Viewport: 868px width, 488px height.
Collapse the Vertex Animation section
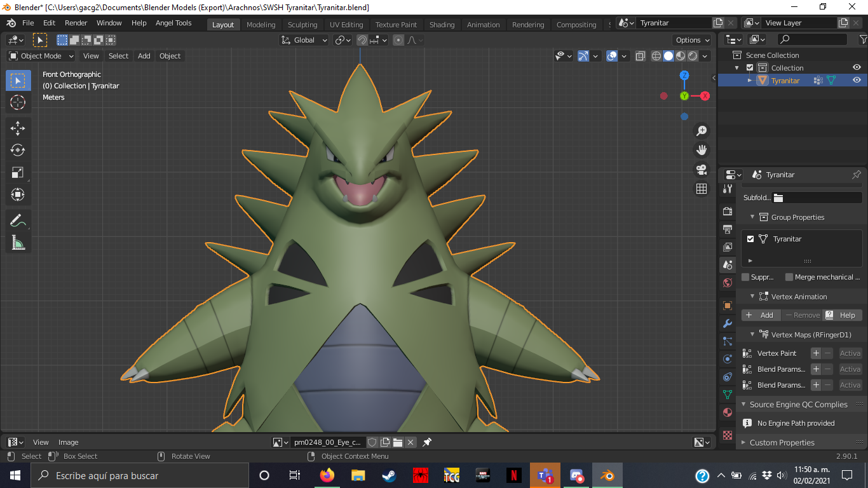(x=752, y=297)
